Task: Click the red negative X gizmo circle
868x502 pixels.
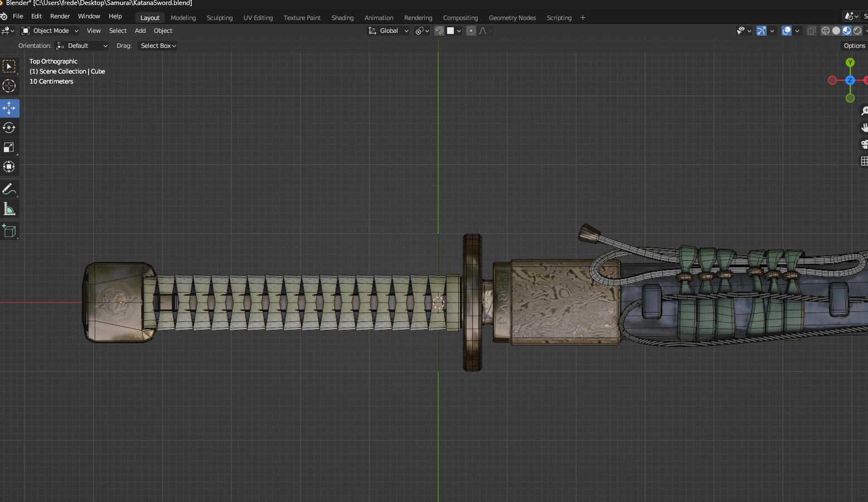Action: 832,80
